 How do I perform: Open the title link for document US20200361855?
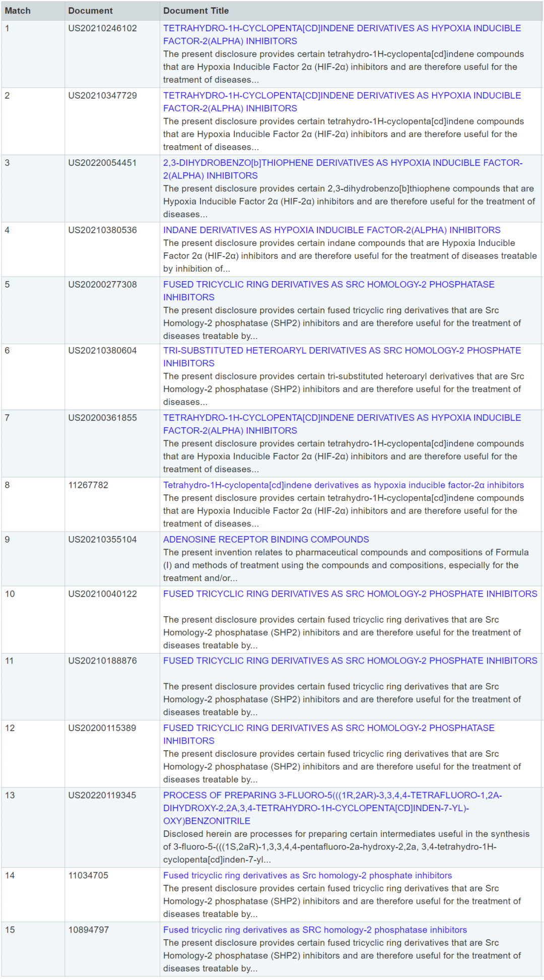[342, 424]
